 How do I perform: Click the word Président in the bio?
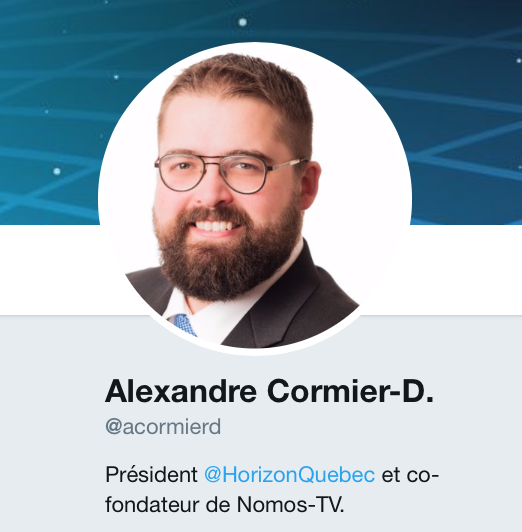point(152,474)
